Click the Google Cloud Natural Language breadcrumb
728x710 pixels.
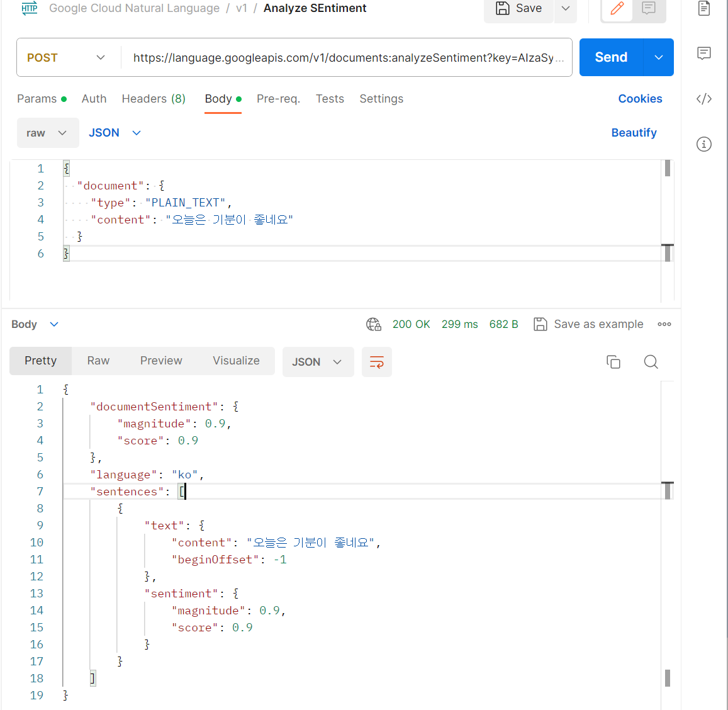click(x=134, y=8)
